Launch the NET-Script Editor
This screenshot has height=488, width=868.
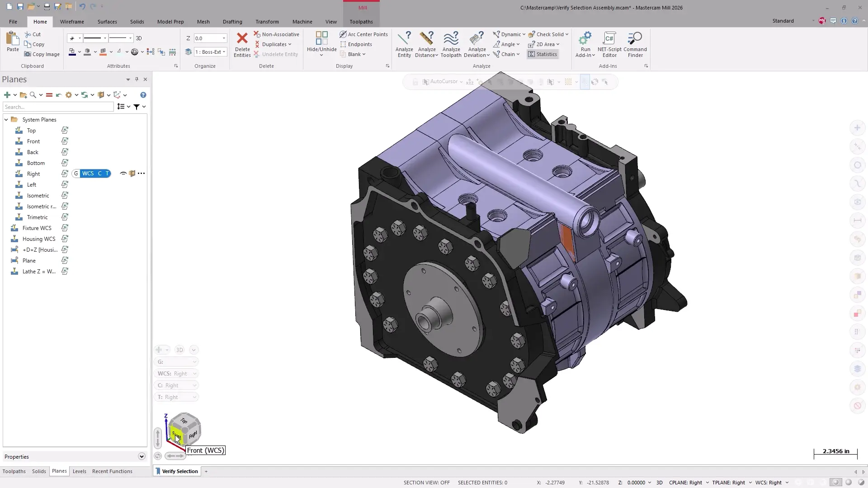609,39
